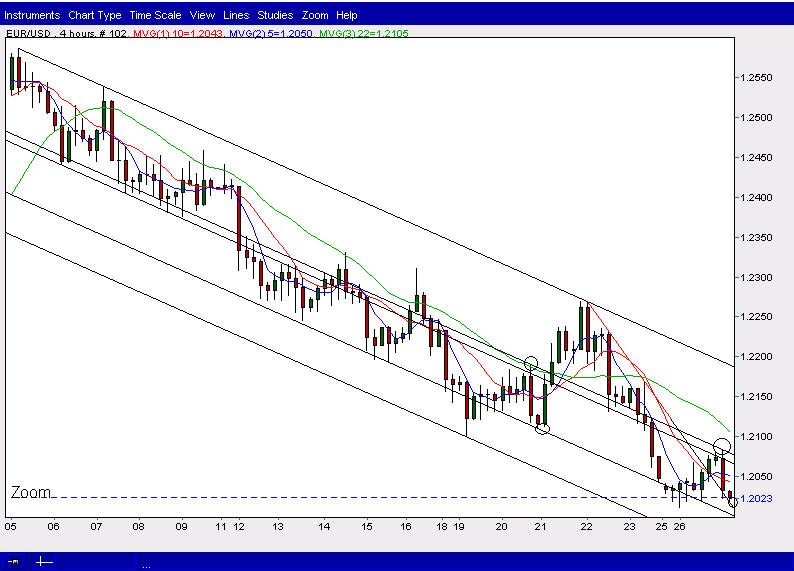Open the Zoom menu
Image resolution: width=794 pixels, height=571 pixels.
pos(315,15)
